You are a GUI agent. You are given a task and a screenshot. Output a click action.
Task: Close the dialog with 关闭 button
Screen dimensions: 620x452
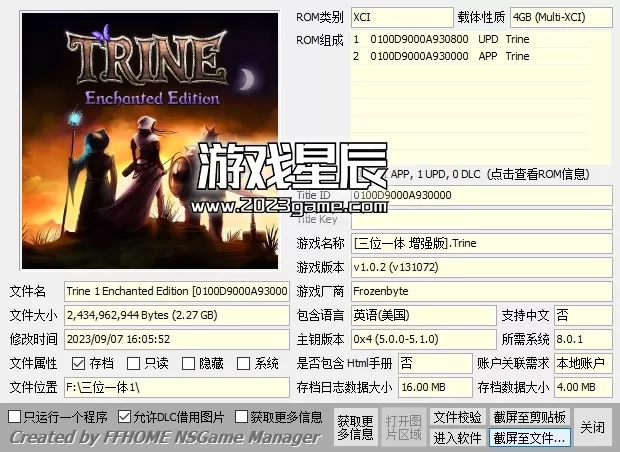tap(592, 427)
